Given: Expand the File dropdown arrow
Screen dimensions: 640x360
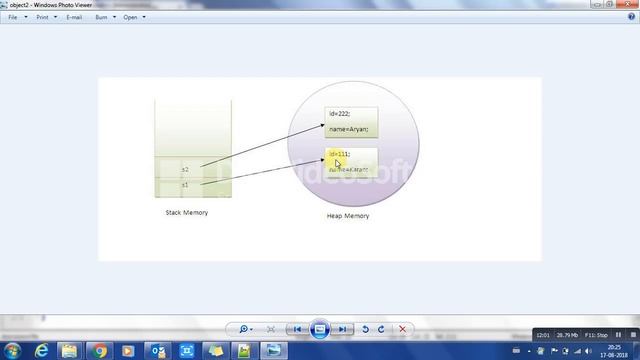Looking at the screenshot, I should pyautogui.click(x=26, y=17).
